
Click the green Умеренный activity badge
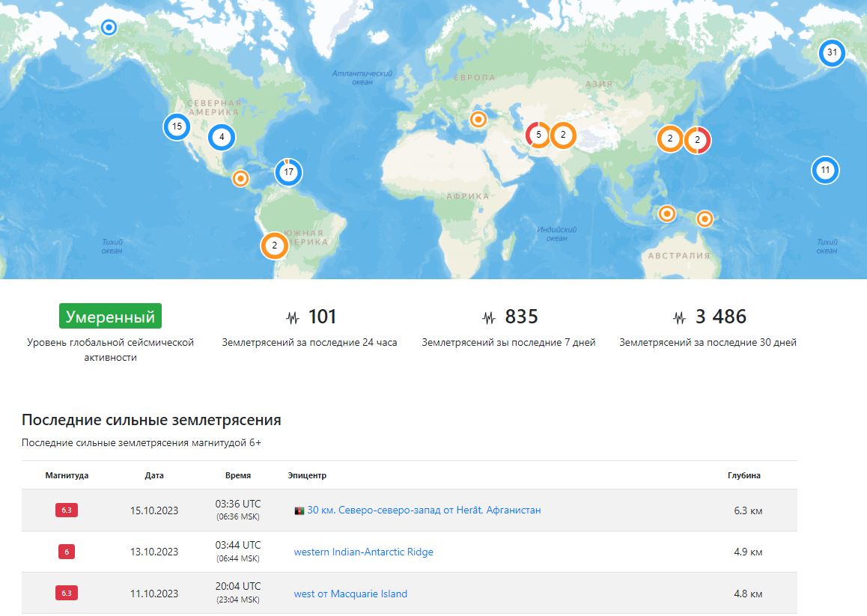click(111, 317)
